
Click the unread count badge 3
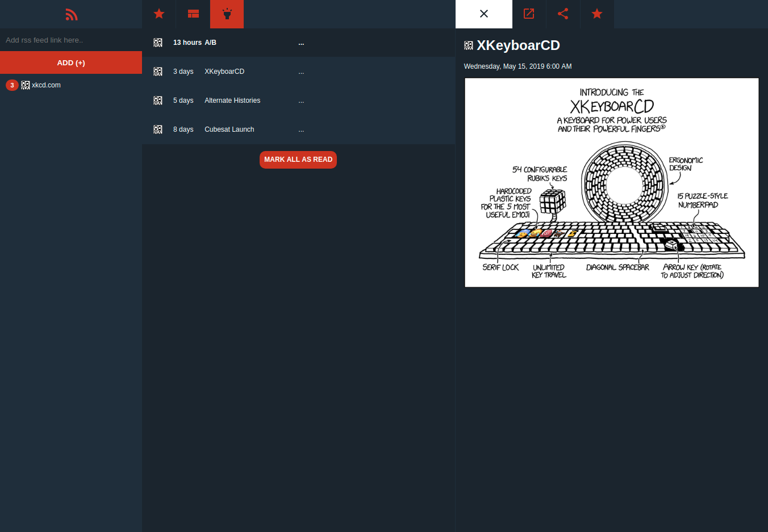coord(12,85)
